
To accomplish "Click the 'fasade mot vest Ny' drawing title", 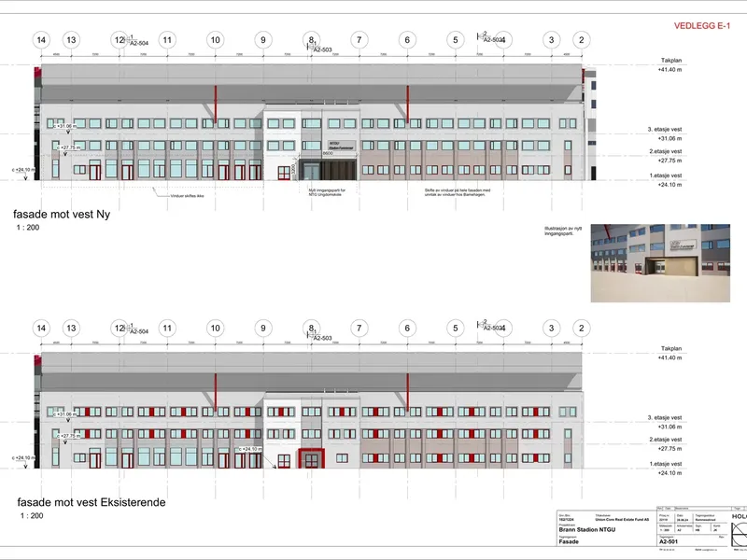I will coord(62,215).
